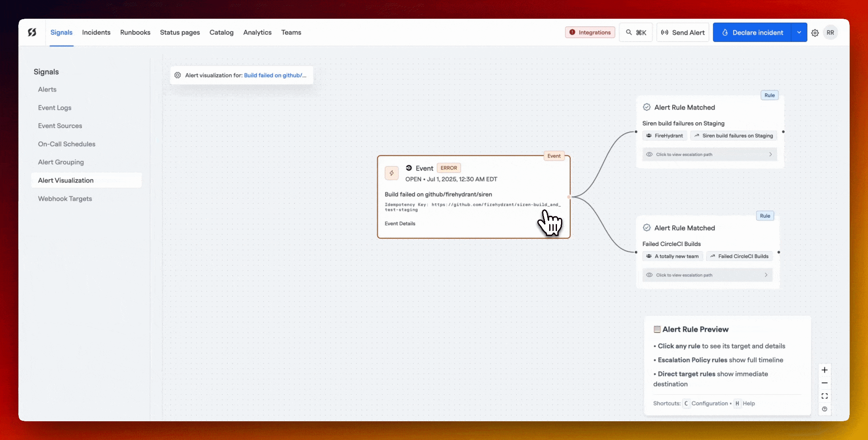The image size is (868, 440).
Task: Click the Rule tag on Siren rule card
Action: click(x=769, y=95)
